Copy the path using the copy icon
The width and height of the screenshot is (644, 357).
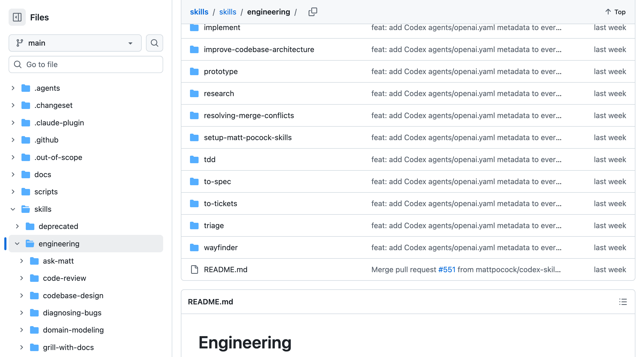pyautogui.click(x=313, y=12)
